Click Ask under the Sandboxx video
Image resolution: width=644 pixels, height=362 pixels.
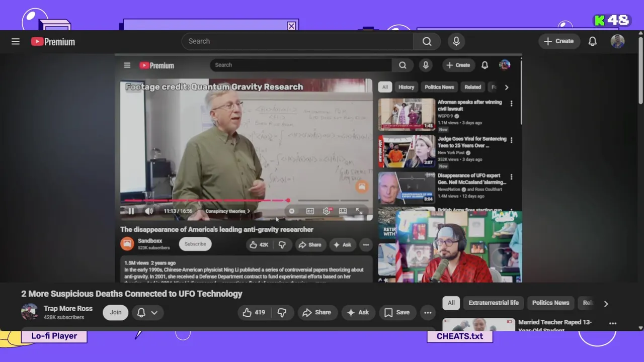[342, 245]
